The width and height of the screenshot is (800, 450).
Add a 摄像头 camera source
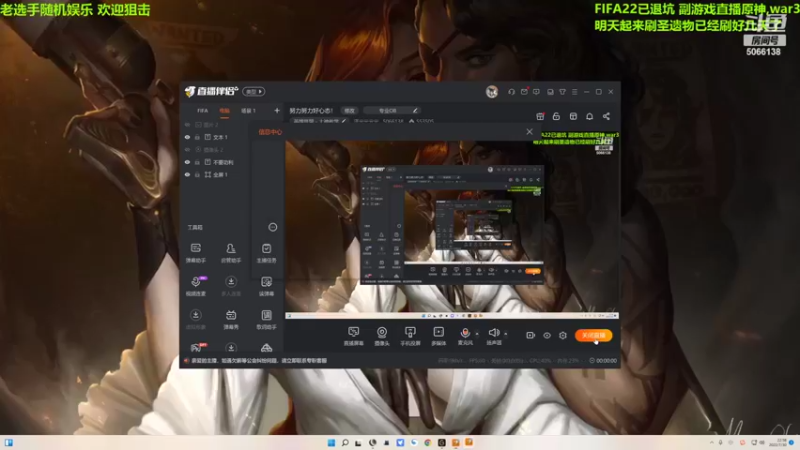click(x=382, y=336)
